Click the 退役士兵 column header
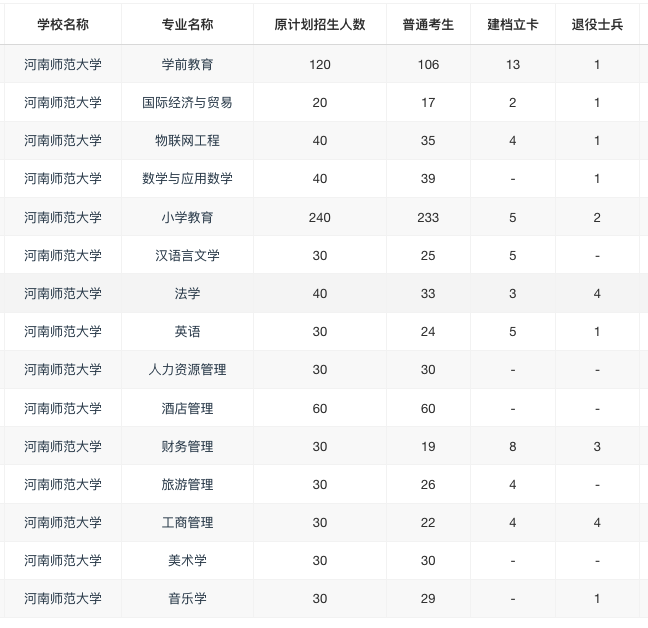This screenshot has height=628, width=648. tap(597, 24)
